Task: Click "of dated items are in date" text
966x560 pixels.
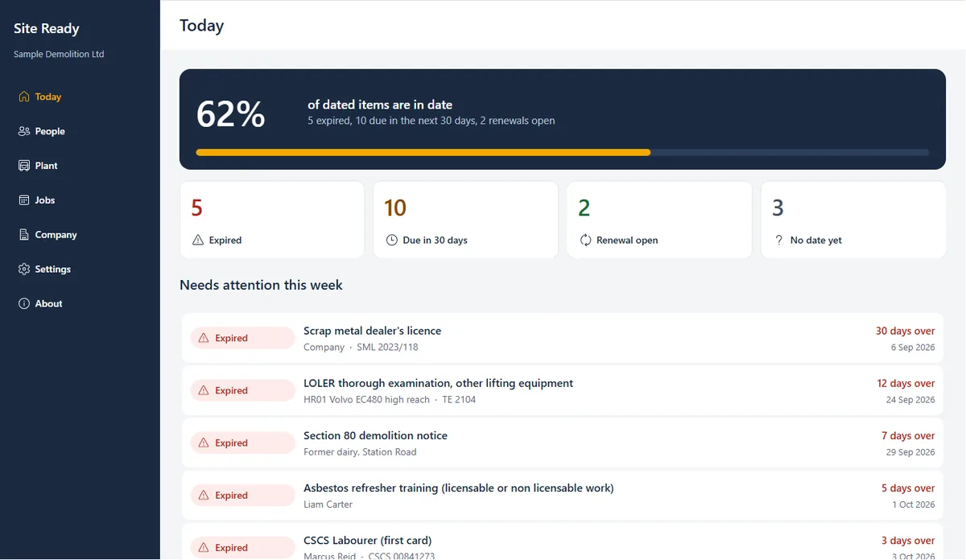Action: pyautogui.click(x=380, y=105)
